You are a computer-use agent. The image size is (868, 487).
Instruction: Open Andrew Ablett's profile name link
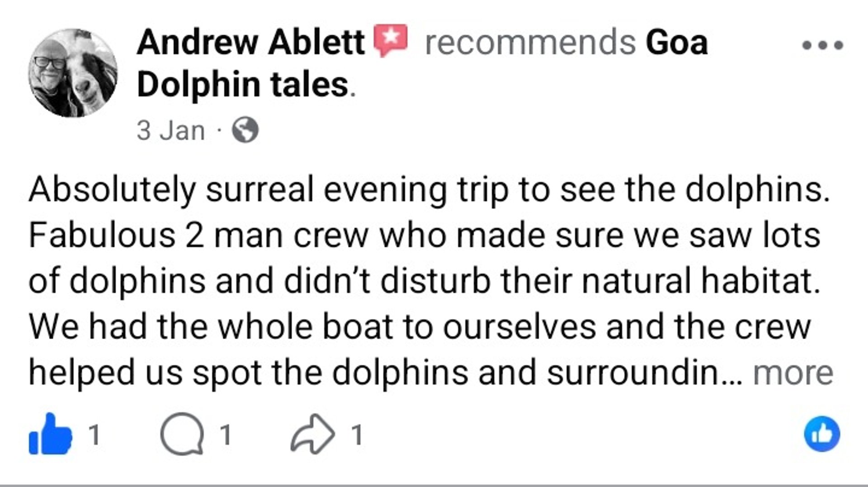[251, 42]
